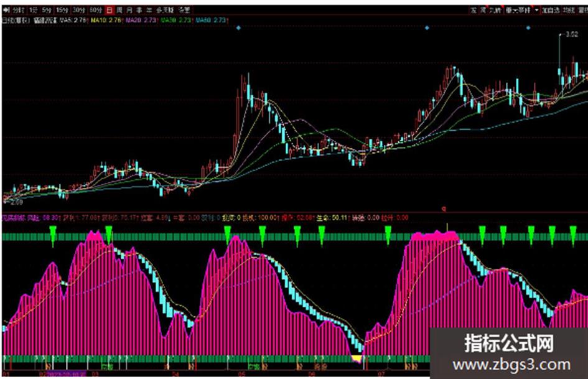Select the 1分 one-minute period

point(34,10)
